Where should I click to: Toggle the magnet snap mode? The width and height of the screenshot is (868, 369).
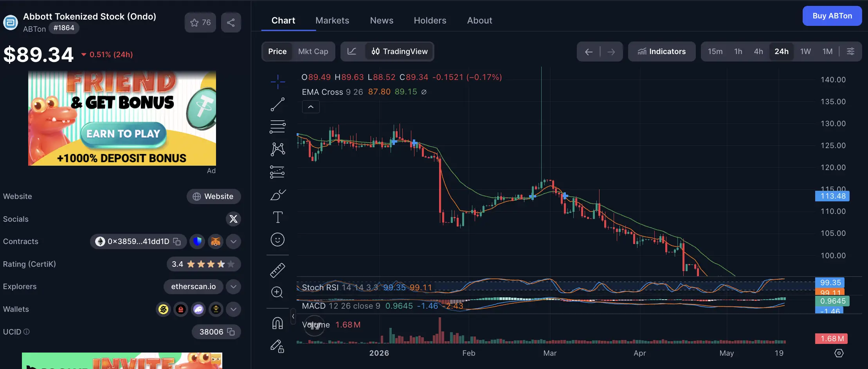tap(277, 323)
